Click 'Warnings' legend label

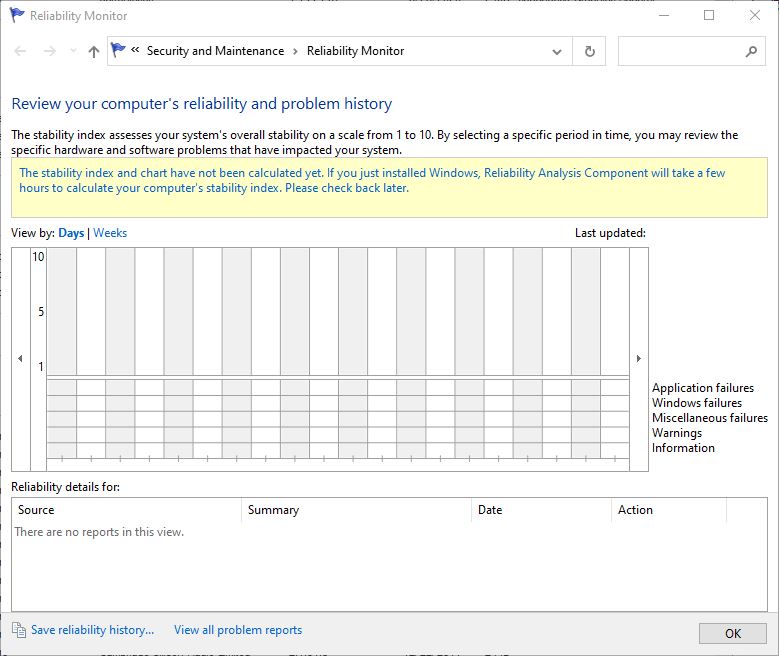[x=677, y=433]
